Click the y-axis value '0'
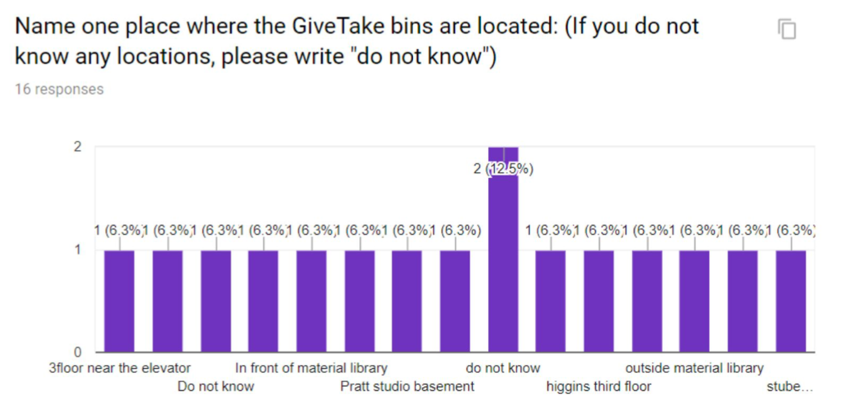The width and height of the screenshot is (868, 419). pos(78,353)
